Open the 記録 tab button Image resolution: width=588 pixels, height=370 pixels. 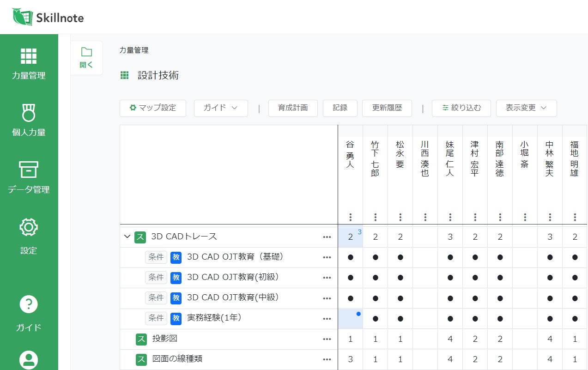point(340,108)
